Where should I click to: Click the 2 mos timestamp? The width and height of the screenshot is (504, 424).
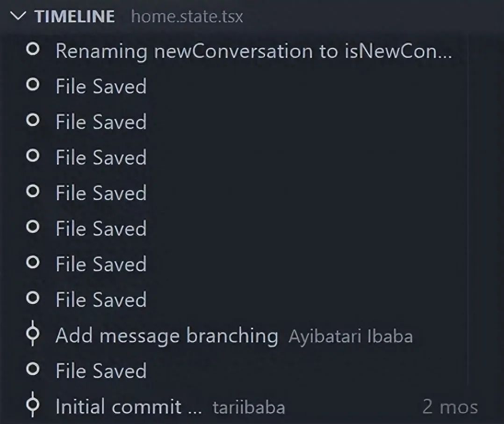450,407
